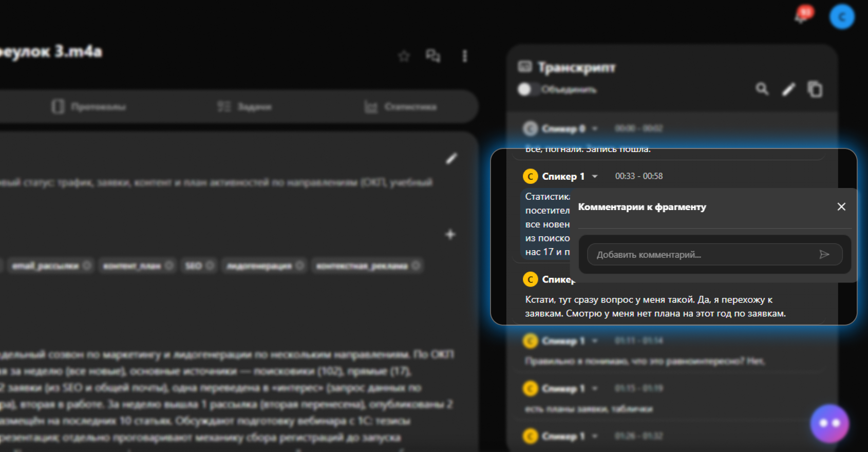Expand Спикер 0 speaker dropdown arrow
The width and height of the screenshot is (868, 452).
tap(595, 128)
